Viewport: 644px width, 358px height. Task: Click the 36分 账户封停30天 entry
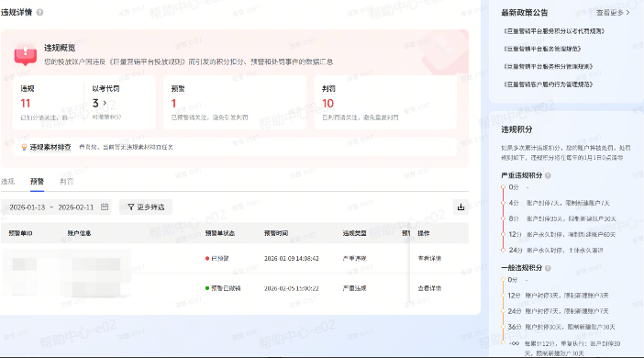[561, 327]
